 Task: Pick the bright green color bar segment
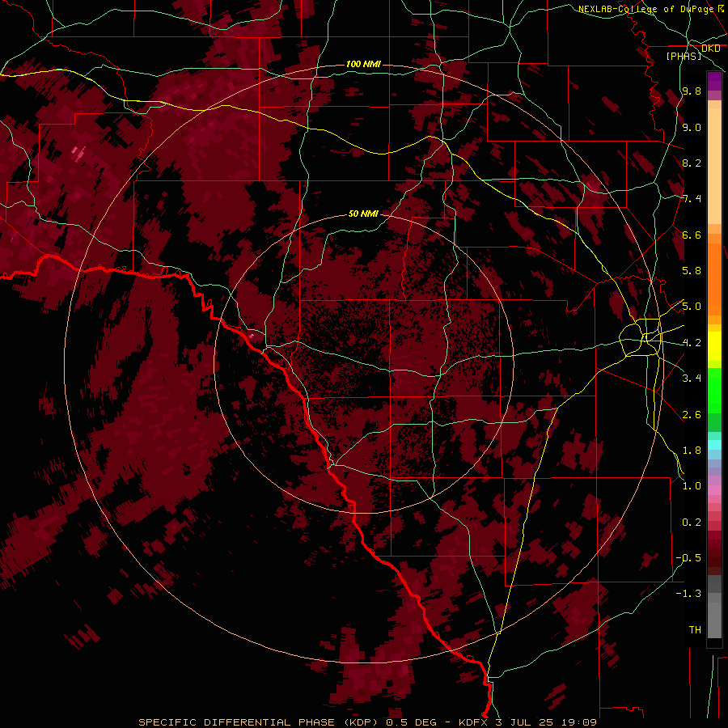pos(714,391)
